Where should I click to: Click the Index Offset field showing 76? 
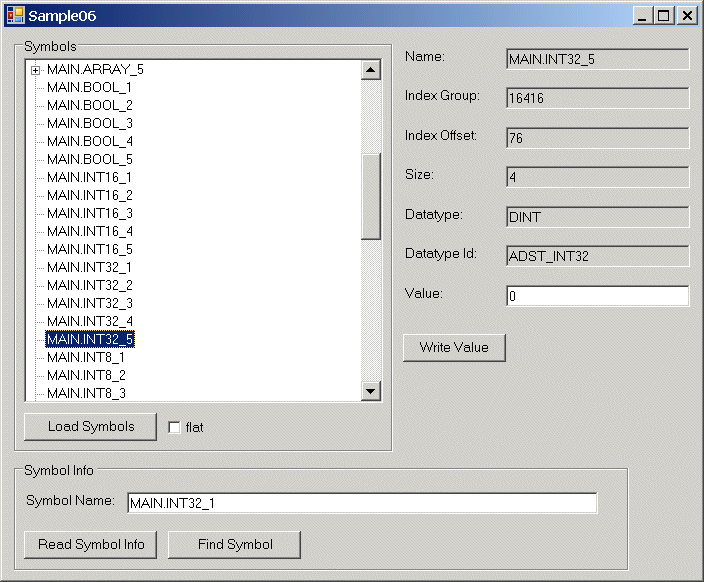tap(598, 138)
